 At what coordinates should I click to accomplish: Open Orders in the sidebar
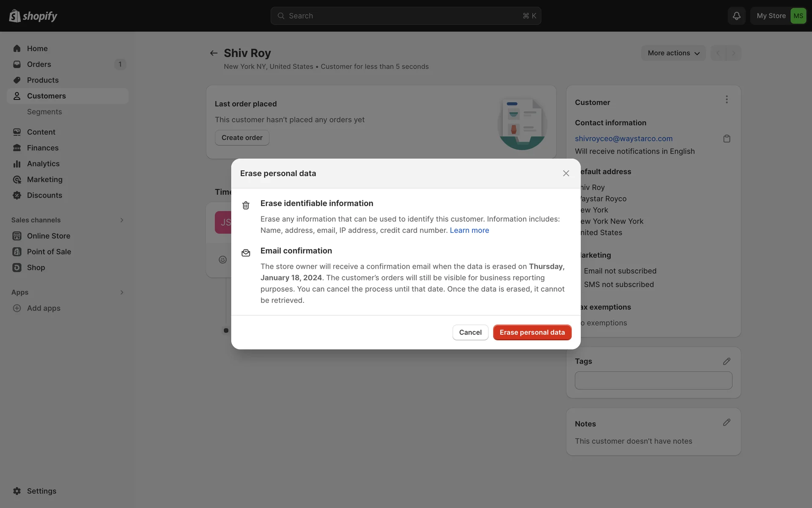39,64
